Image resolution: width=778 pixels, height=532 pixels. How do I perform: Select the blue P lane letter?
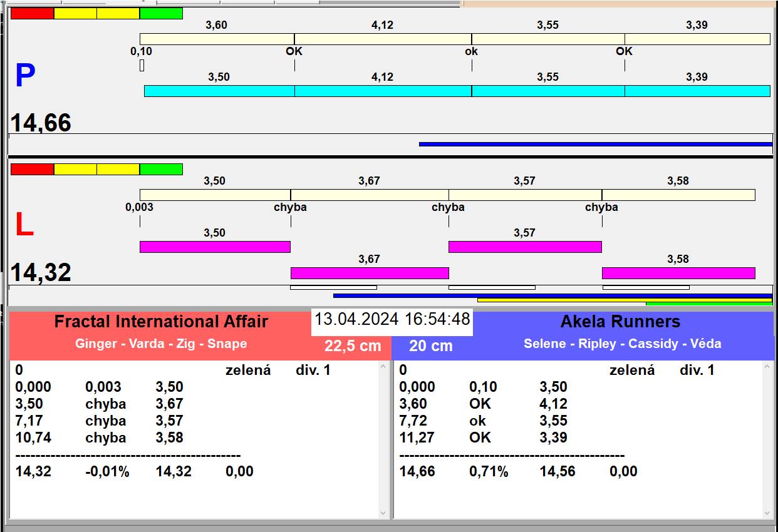pos(25,76)
